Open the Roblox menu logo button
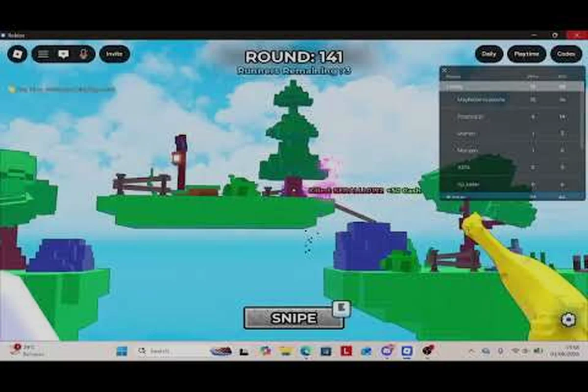 [x=17, y=54]
